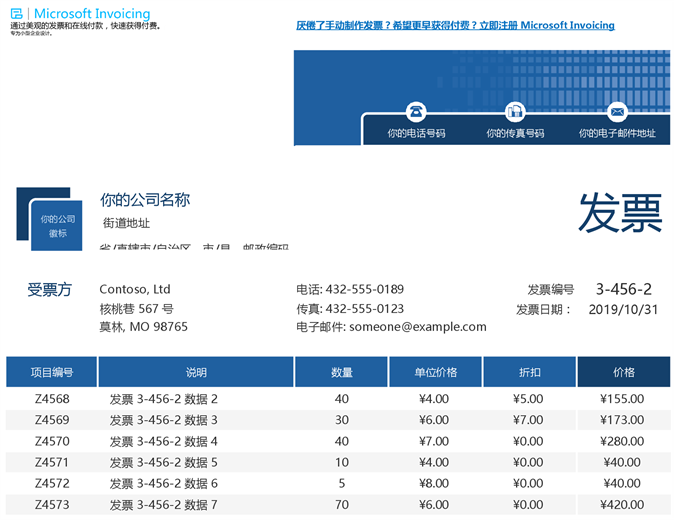Viewport: 675px width, 520px height.
Task: Click the price ¥420.00
Action: [622, 505]
